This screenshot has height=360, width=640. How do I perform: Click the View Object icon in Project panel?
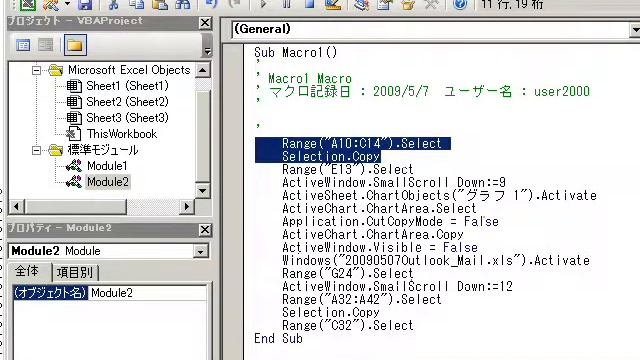click(46, 45)
